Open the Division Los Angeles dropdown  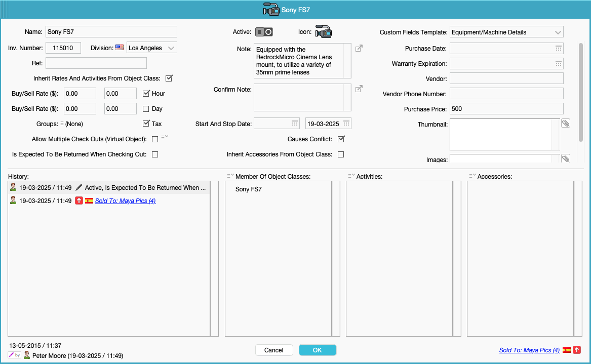(x=152, y=48)
